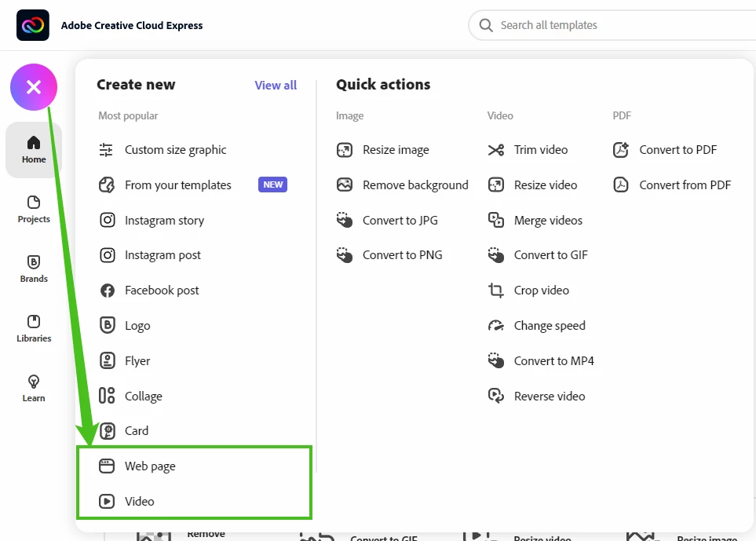Open View all in Create new

click(x=276, y=86)
